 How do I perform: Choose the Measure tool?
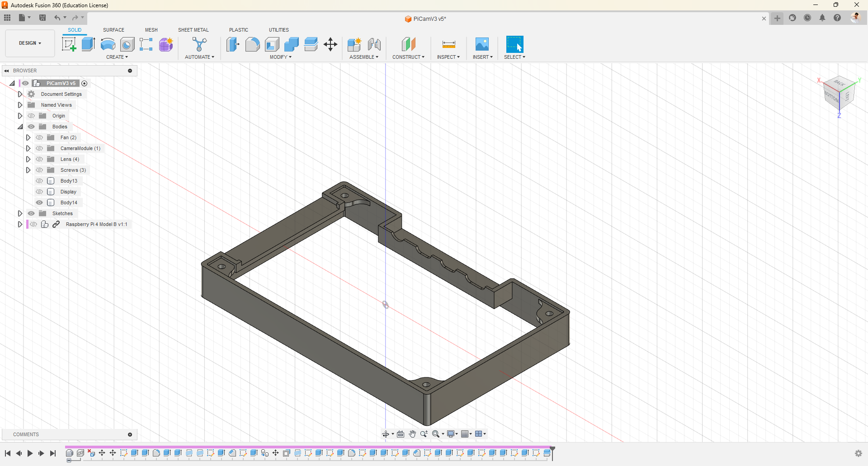tap(448, 44)
